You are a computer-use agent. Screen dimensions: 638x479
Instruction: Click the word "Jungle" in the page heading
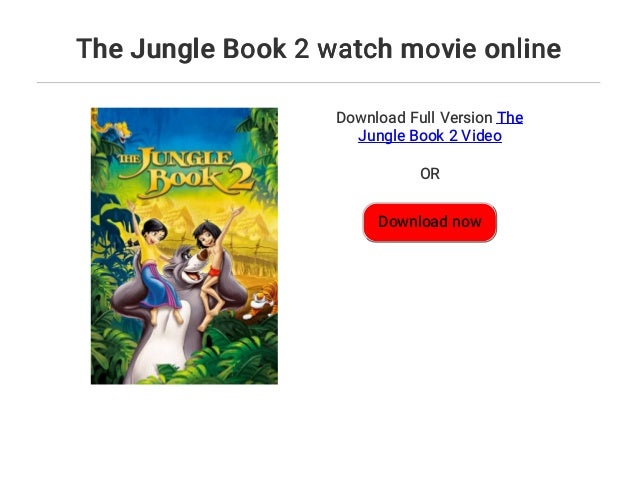173,49
